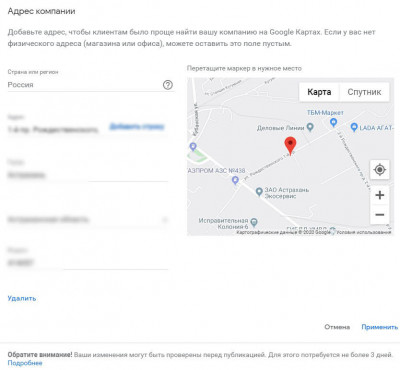
Task: Click the purple pin near Кубанская ул.
Action: tap(193, 146)
